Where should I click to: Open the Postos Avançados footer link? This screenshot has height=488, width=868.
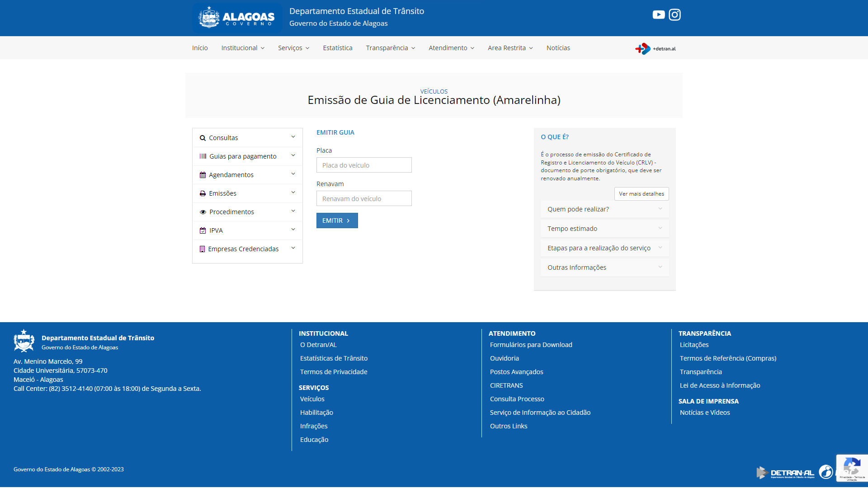pos(516,372)
